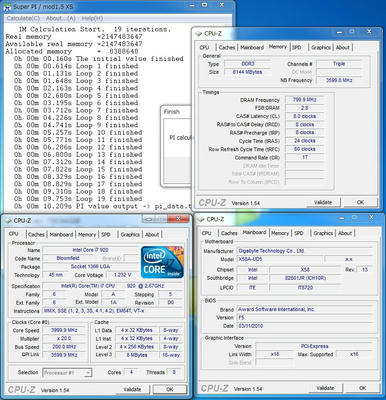The height and width of the screenshot is (400, 386).
Task: Click Super PI title bar icon
Action: (8, 7)
